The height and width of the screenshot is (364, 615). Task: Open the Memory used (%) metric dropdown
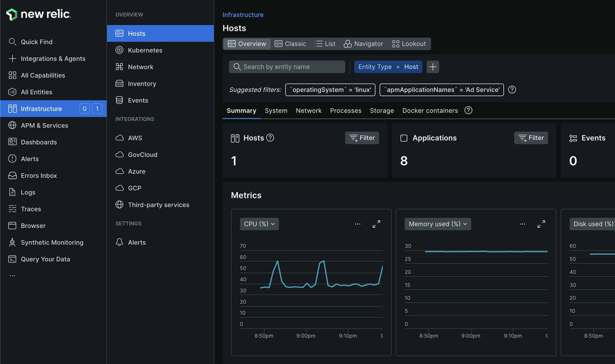pos(438,224)
